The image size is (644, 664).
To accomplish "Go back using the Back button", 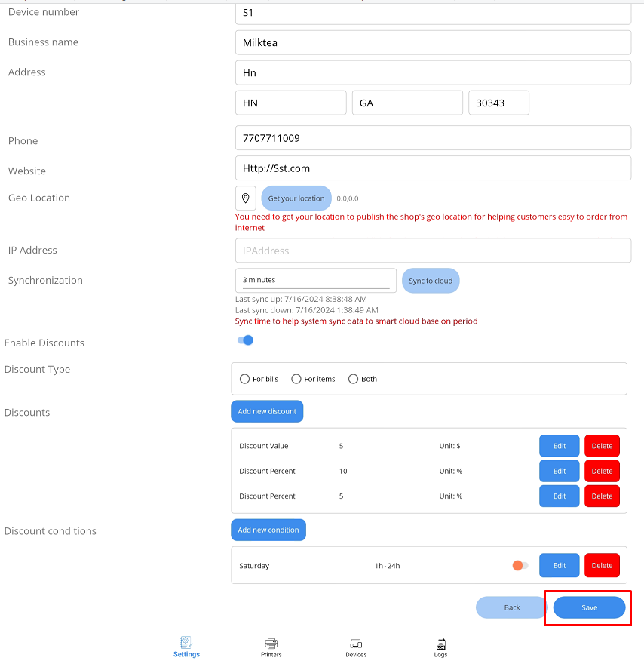I will (512, 607).
